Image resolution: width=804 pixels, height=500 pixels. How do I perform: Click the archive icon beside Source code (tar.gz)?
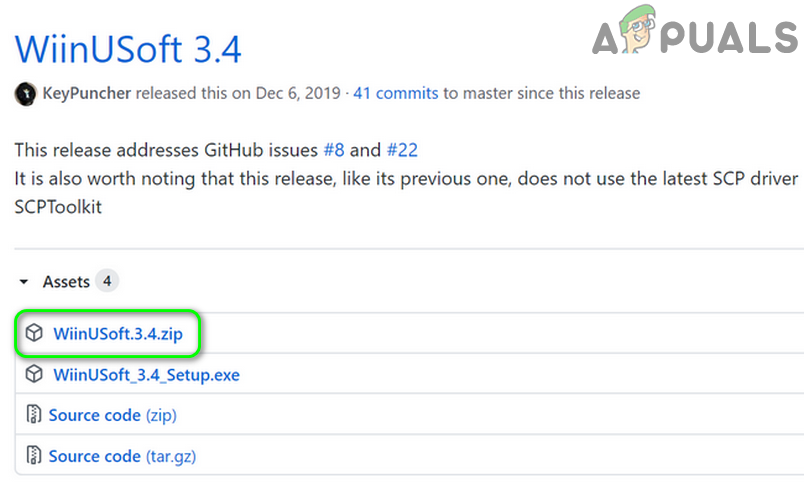pos(35,456)
